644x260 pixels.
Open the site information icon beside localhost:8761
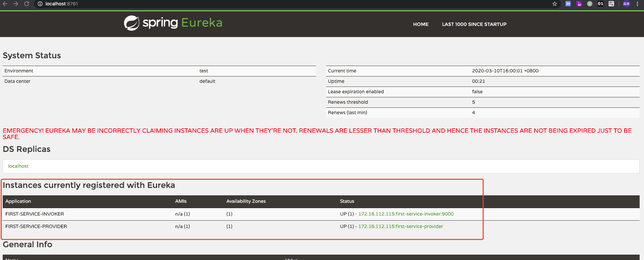pos(40,4)
